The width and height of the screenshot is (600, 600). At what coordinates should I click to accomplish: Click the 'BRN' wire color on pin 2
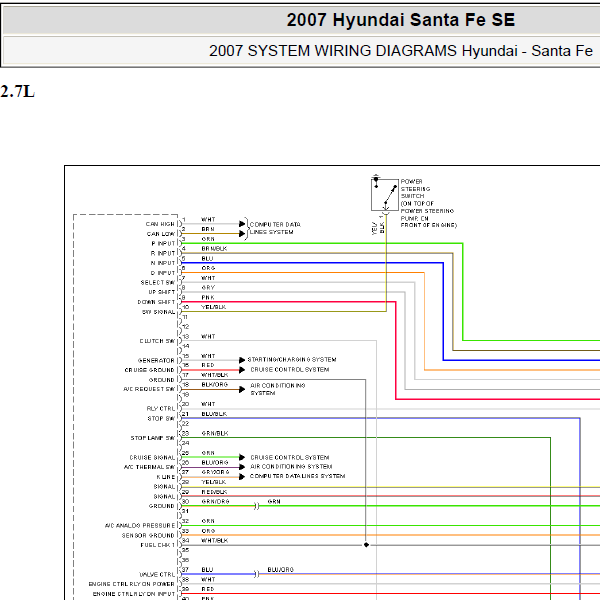coord(208,230)
